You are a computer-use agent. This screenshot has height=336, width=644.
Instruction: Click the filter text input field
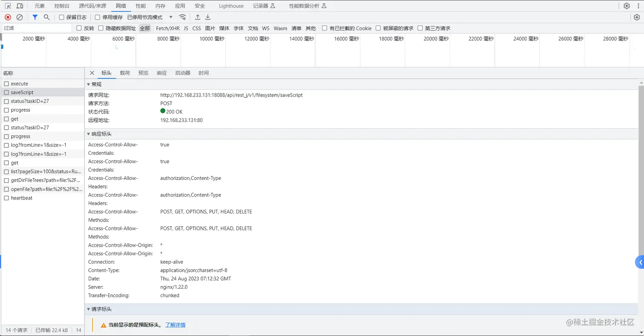click(37, 28)
